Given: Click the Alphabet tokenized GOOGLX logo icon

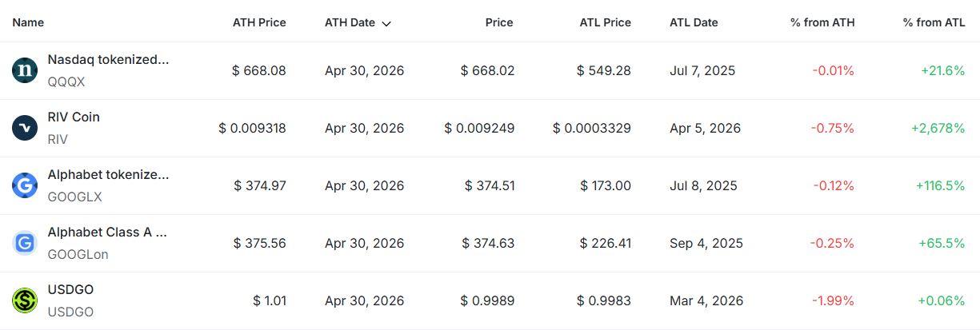Looking at the screenshot, I should pyautogui.click(x=25, y=185).
